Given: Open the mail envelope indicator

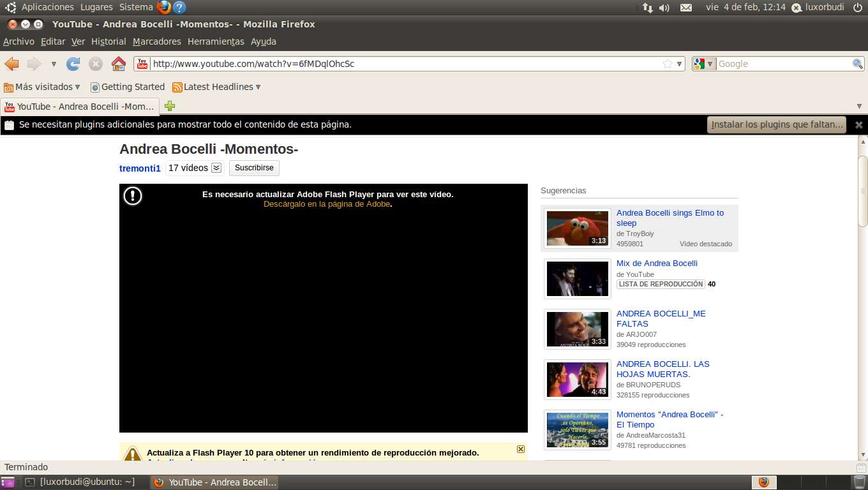Looking at the screenshot, I should coord(686,8).
